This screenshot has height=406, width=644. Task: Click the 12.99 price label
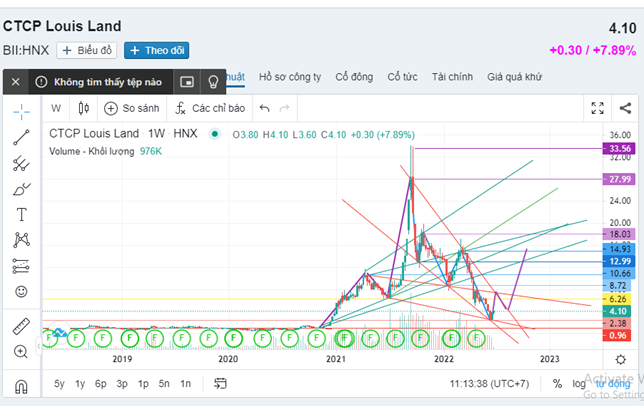(619, 261)
